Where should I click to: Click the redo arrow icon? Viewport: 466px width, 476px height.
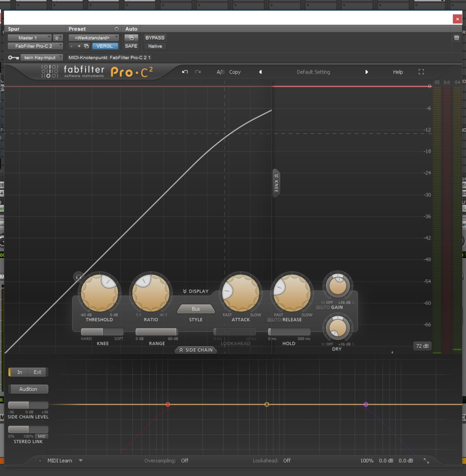[x=198, y=72]
